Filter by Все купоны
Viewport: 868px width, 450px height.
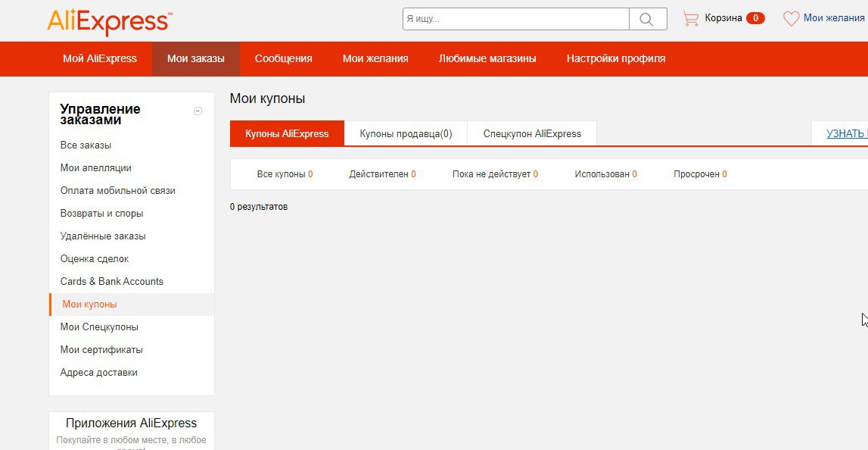tap(285, 174)
